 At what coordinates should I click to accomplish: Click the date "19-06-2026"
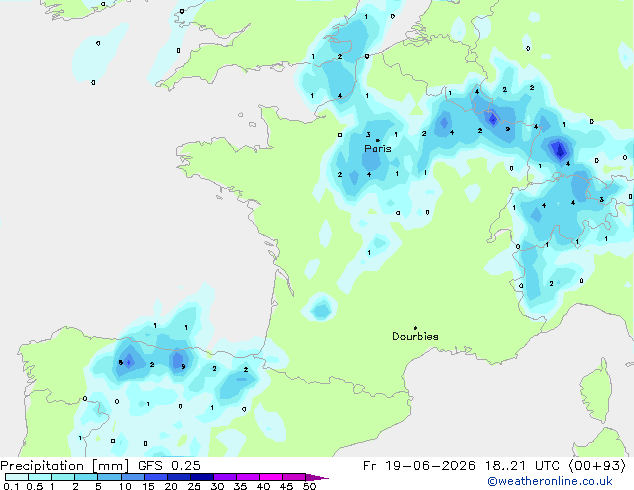[430, 466]
